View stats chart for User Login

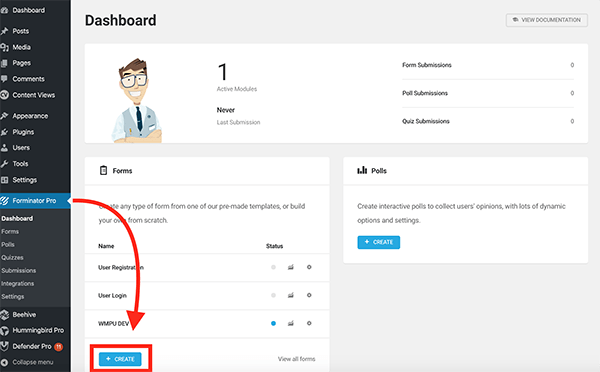(291, 295)
